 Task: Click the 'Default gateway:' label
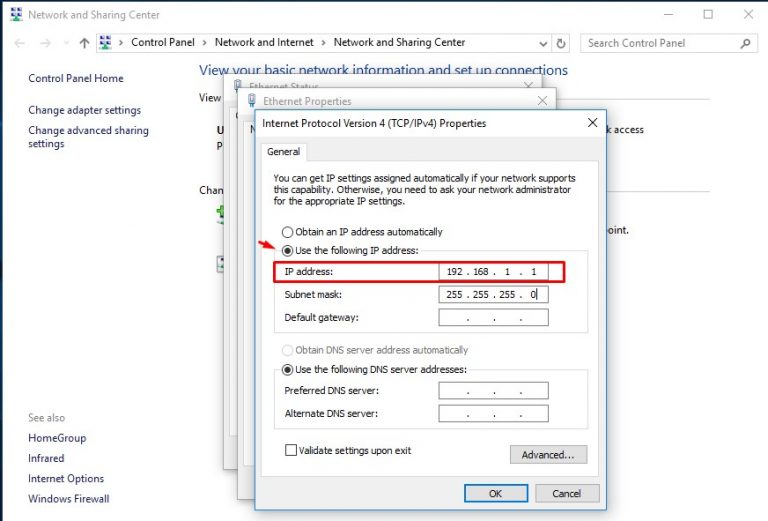(321, 318)
